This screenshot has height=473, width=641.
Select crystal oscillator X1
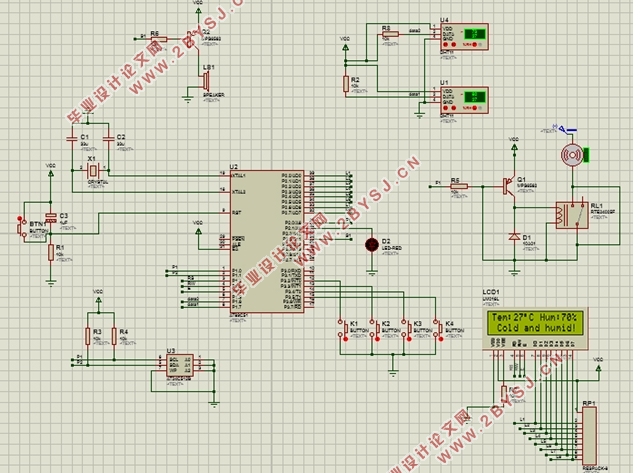click(x=94, y=170)
